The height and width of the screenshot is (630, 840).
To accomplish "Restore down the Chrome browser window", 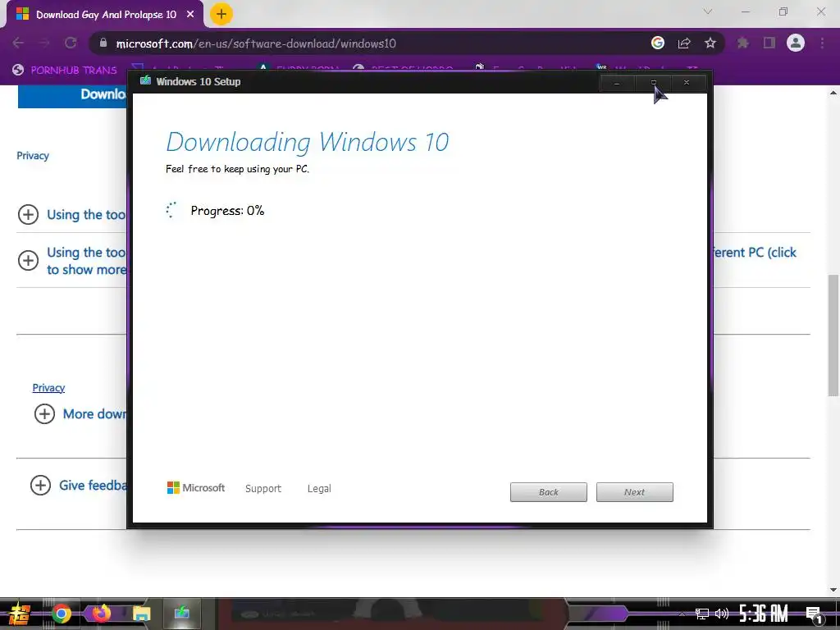I will pyautogui.click(x=783, y=11).
